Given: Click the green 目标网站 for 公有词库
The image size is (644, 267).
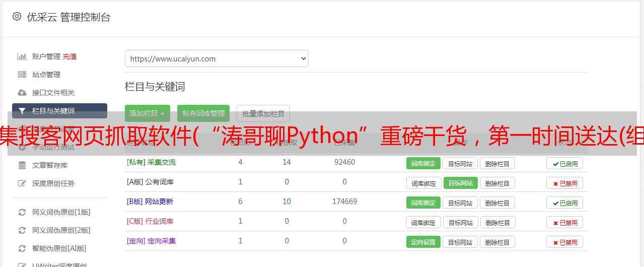Looking at the screenshot, I should [460, 183].
